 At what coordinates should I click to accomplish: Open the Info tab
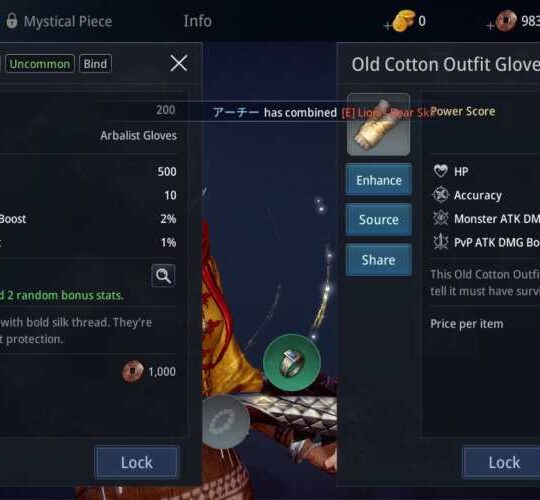(197, 21)
